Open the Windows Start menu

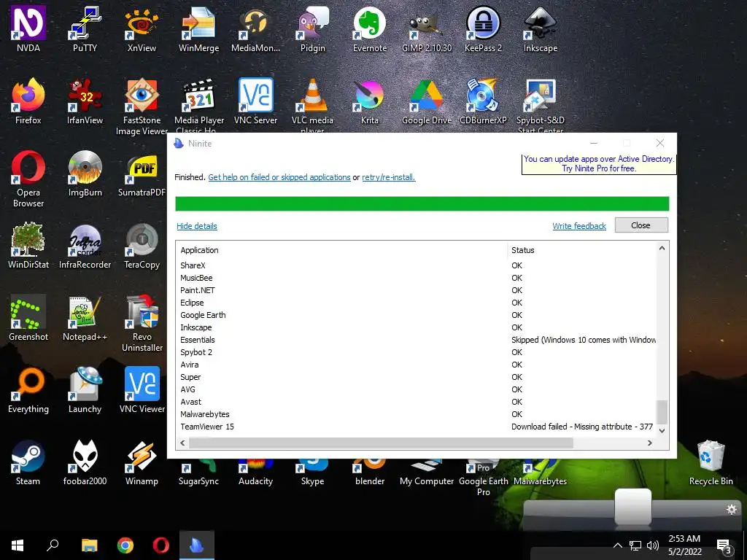coord(18,545)
